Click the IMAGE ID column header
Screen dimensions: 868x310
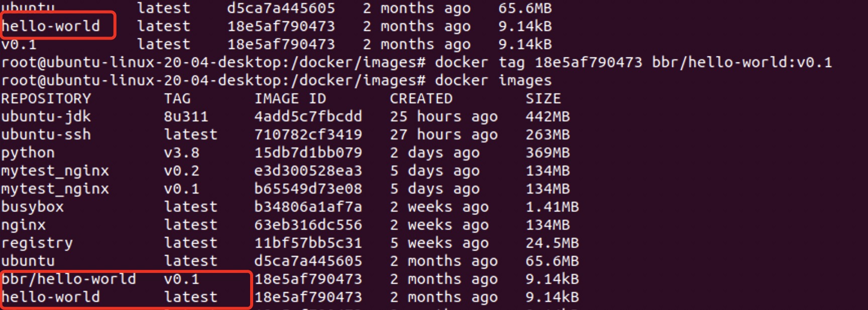click(x=290, y=99)
